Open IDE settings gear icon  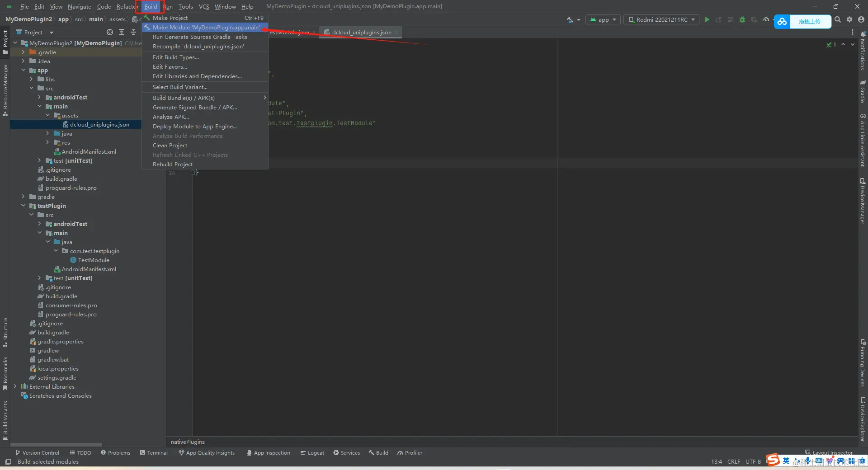click(x=849, y=19)
